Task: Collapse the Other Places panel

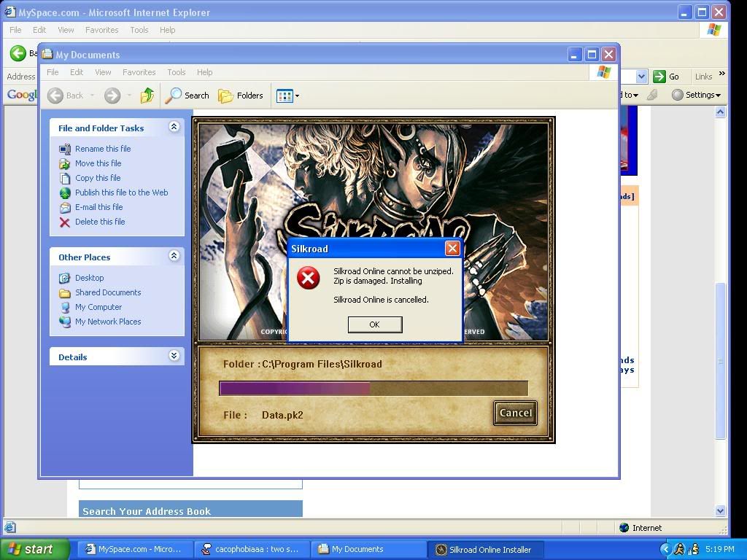Action: [x=174, y=256]
